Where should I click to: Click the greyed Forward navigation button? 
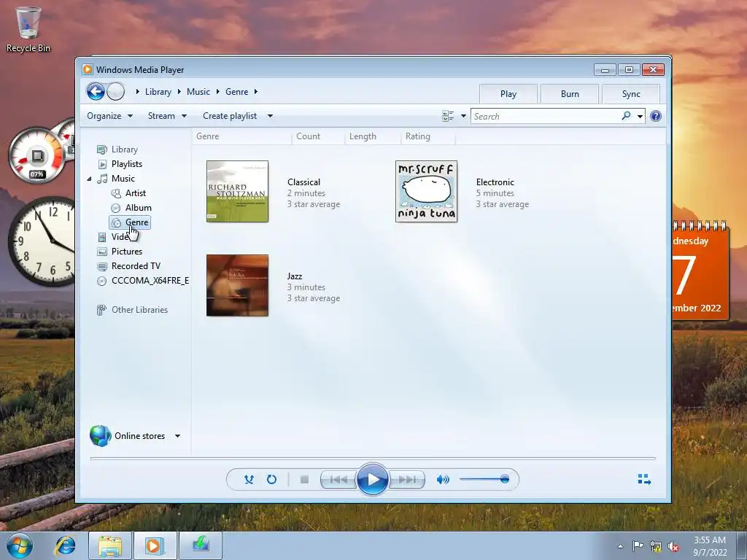(x=116, y=91)
